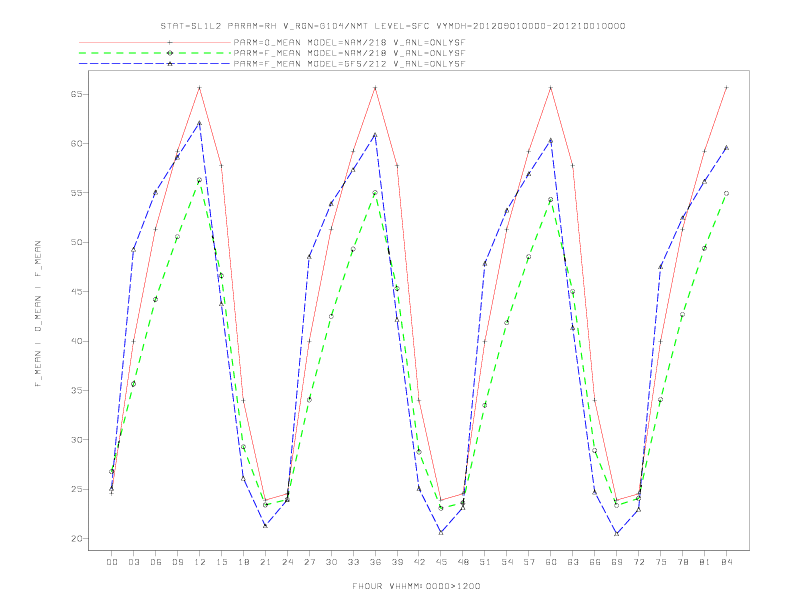Click x-axis tick label 36
Image resolution: width=792 pixels, height=612 pixels.
coord(375,562)
